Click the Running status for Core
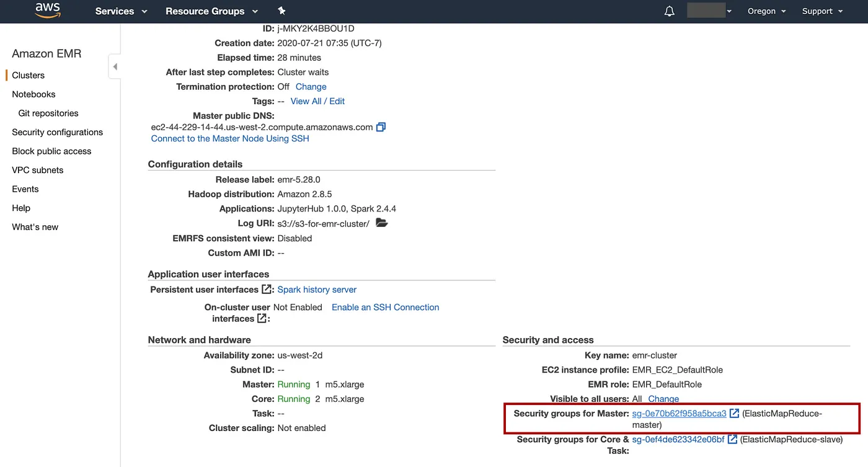Viewport: 868px width, 467px height. pos(293,399)
